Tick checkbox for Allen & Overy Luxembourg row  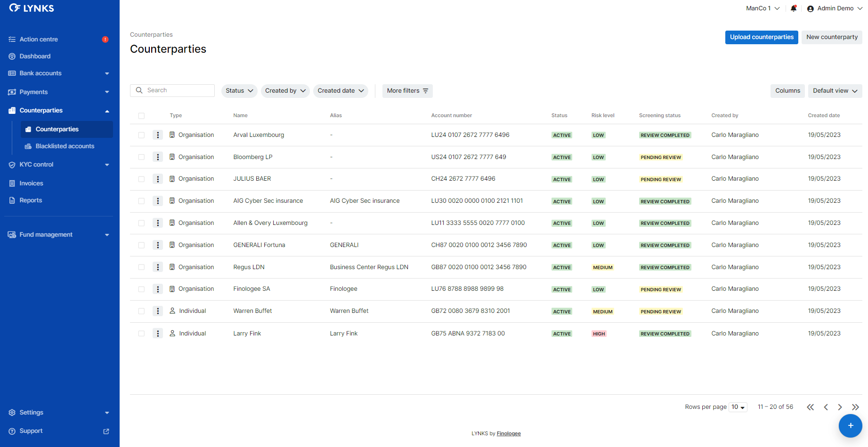pyautogui.click(x=141, y=223)
